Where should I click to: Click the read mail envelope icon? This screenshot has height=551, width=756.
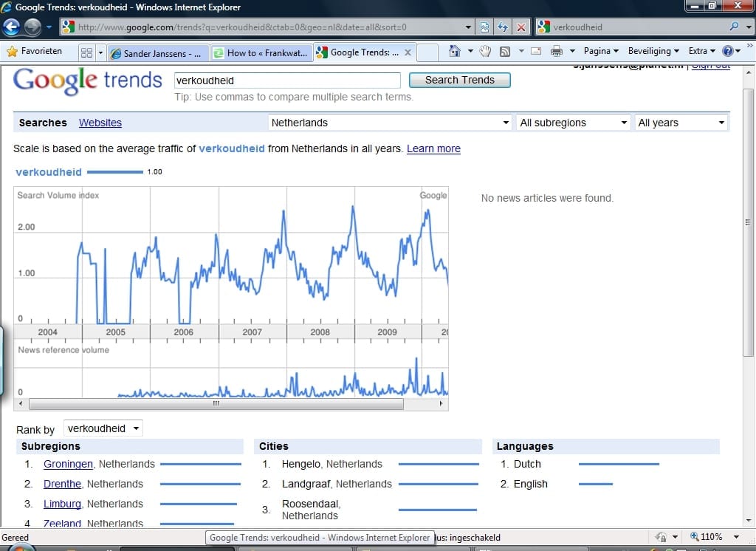coord(536,52)
